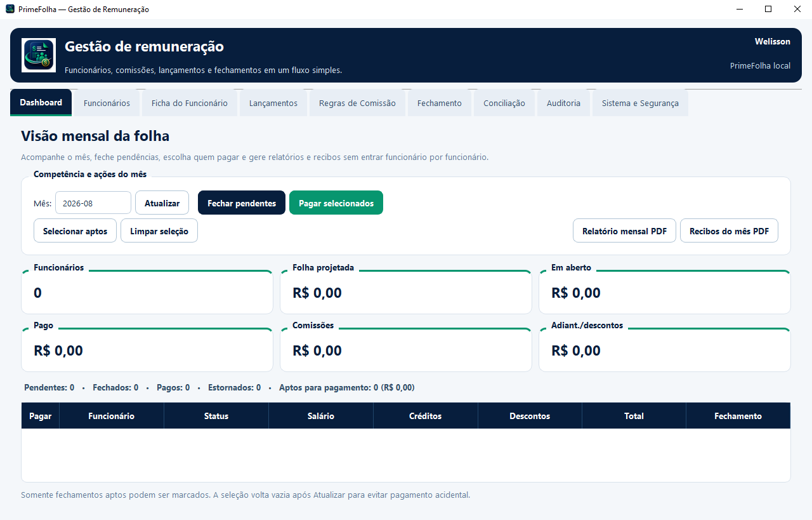Go to the Auditoria tab
812x520 pixels.
[x=563, y=103]
